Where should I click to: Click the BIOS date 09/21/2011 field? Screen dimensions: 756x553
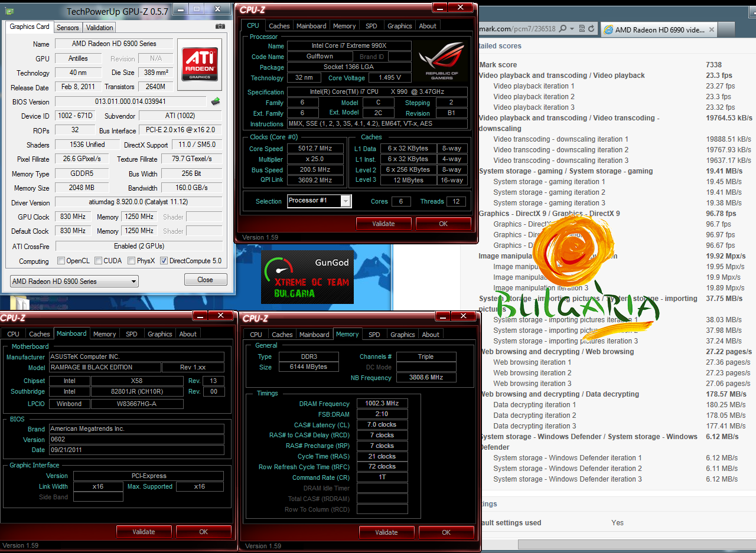pos(136,450)
